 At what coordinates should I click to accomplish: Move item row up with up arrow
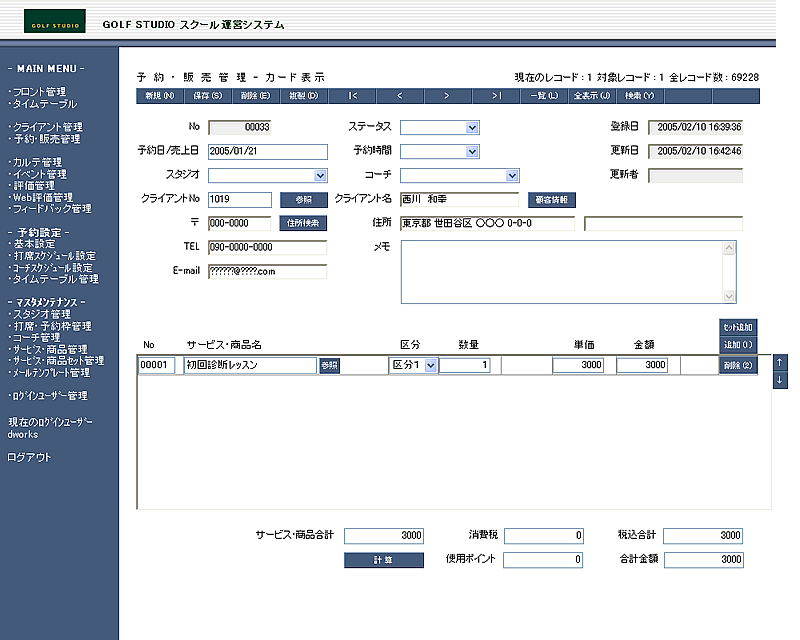[780, 362]
